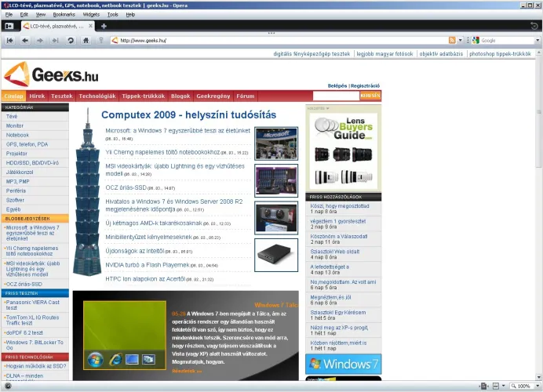
Task: Go back using the Back arrow
Action: pyautogui.click(x=25, y=41)
